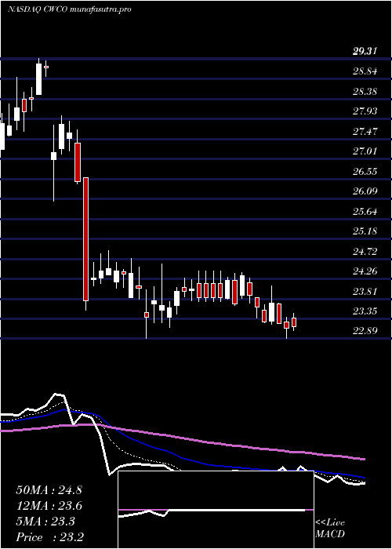This screenshot has width=392, height=549.
Task: Click the 23.81 price axis label
Action: coord(365,291)
